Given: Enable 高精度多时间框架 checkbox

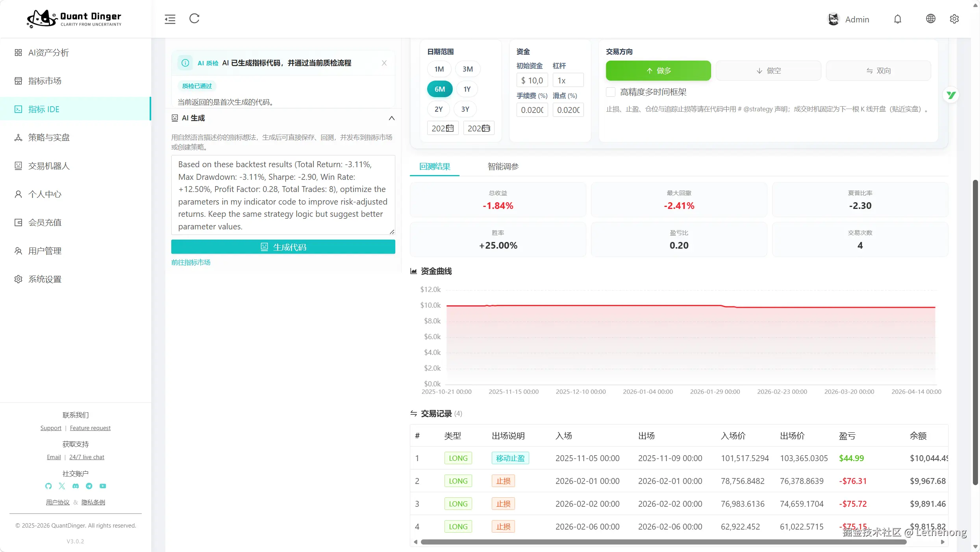Looking at the screenshot, I should pyautogui.click(x=611, y=92).
